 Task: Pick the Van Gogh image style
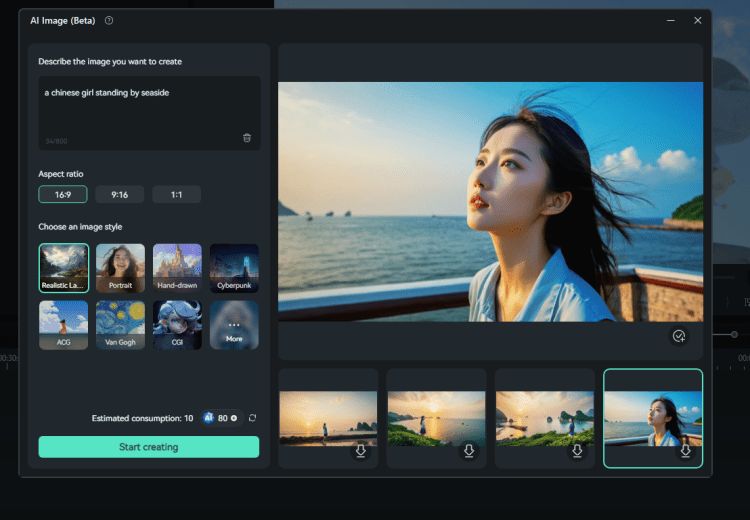pyautogui.click(x=120, y=326)
